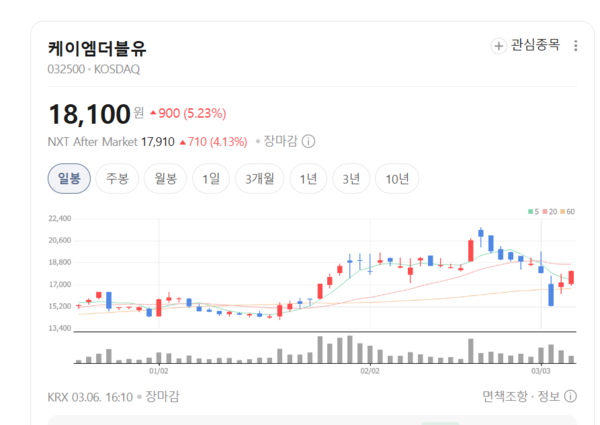Click the plus icon to add 관심종목

[499, 46]
